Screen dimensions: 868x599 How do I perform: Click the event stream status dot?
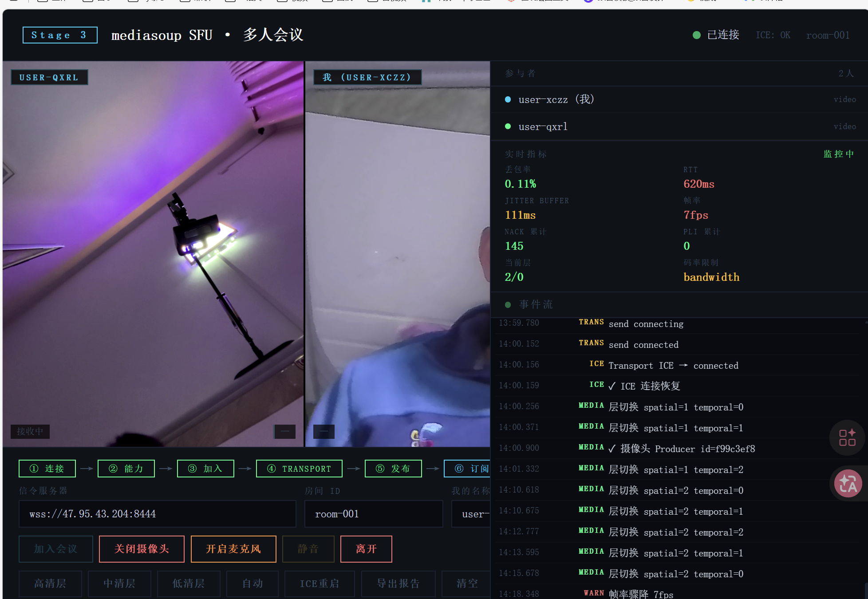508,305
